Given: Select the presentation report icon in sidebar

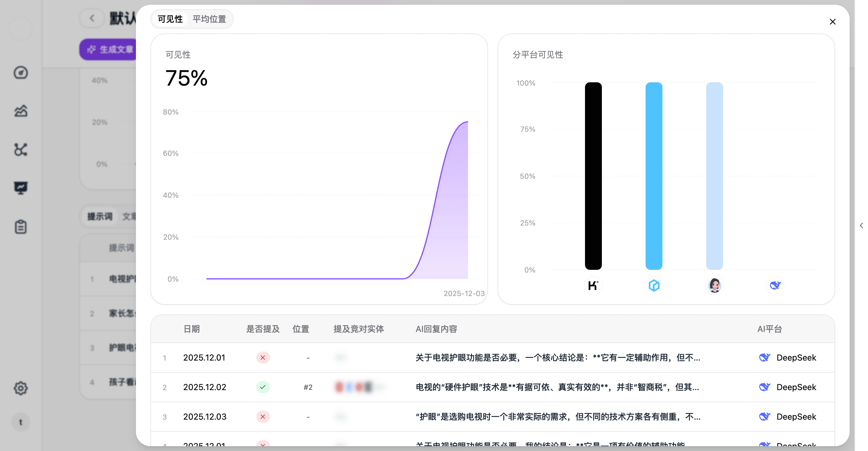Looking at the screenshot, I should (x=21, y=188).
